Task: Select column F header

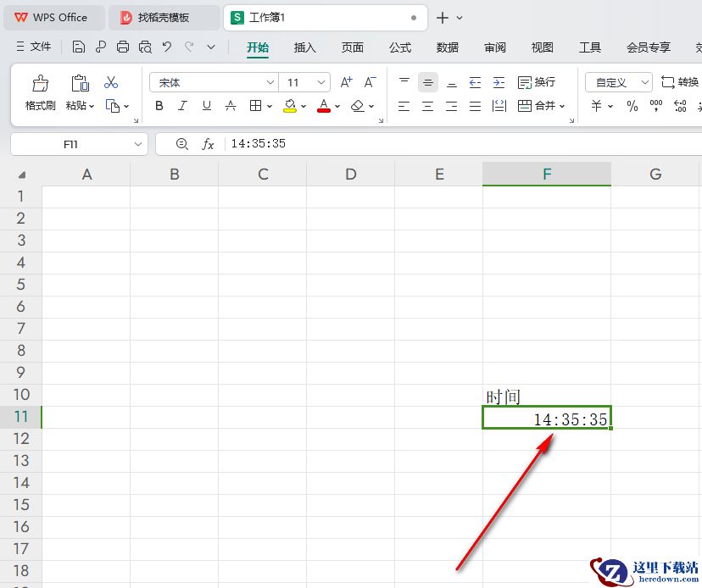Action: point(547,174)
